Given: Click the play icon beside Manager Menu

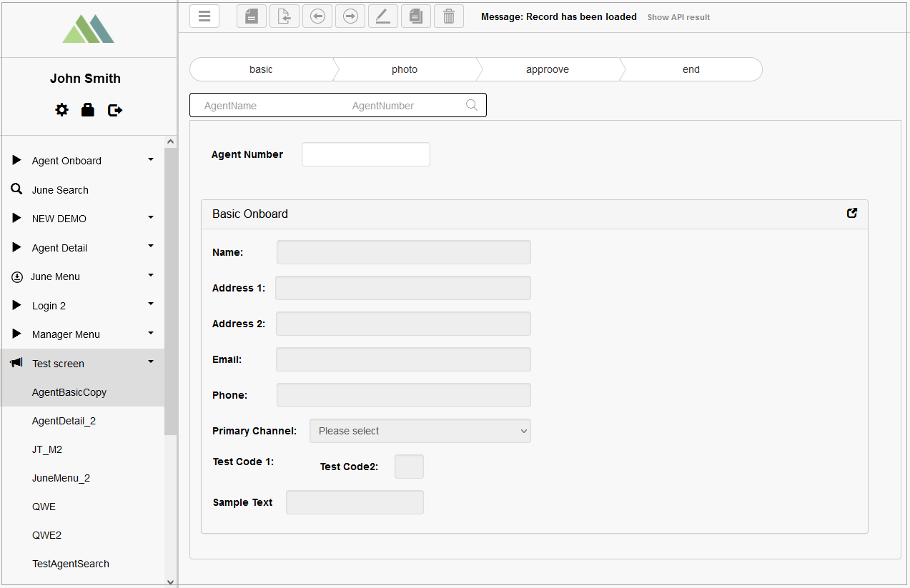Looking at the screenshot, I should [x=17, y=334].
